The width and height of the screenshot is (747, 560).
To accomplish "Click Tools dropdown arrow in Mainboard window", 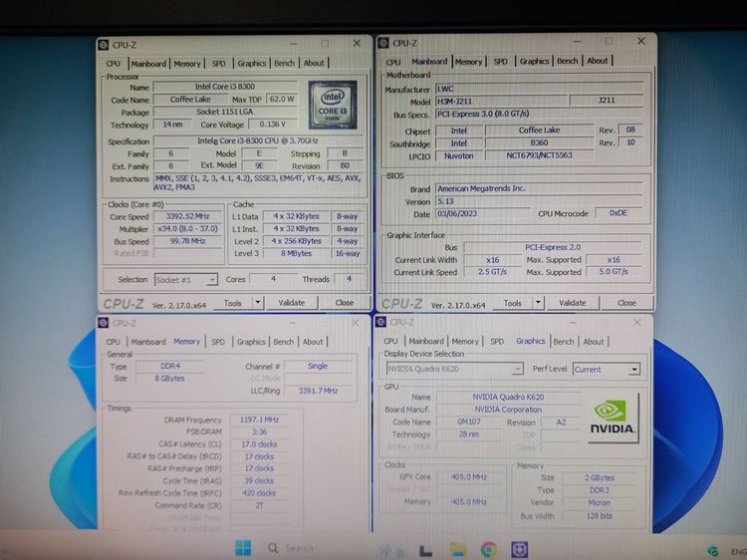I will pos(538,303).
